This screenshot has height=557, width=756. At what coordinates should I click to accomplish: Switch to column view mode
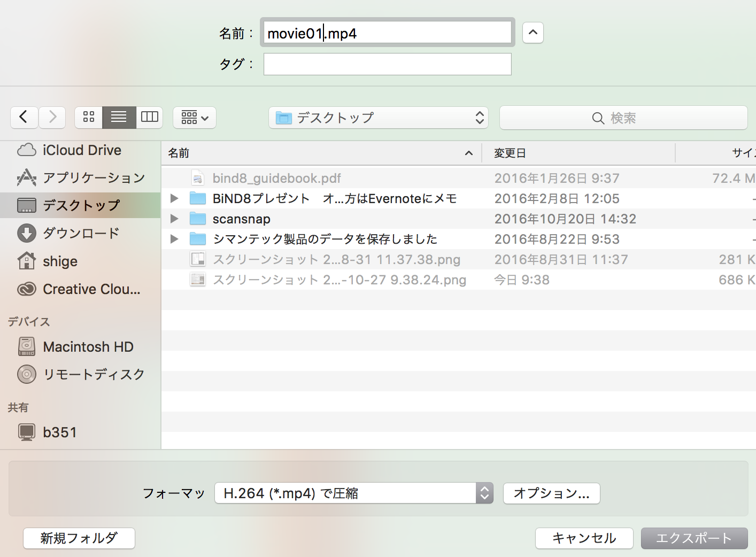pos(149,117)
